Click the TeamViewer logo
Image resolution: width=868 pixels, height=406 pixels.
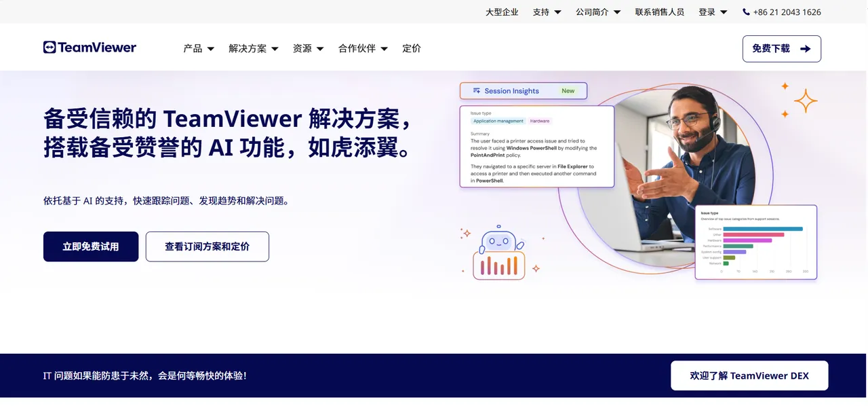(x=90, y=48)
